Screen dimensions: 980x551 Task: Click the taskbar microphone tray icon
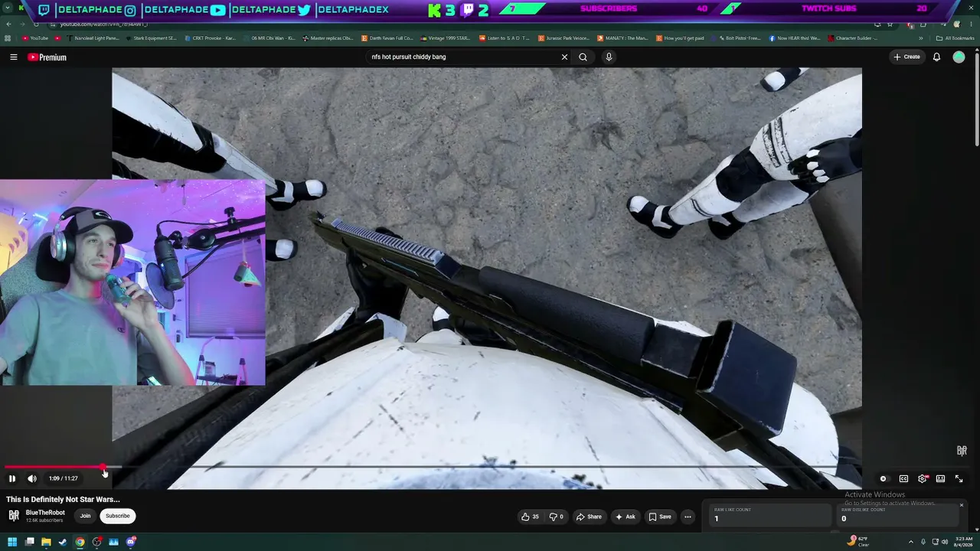923,542
